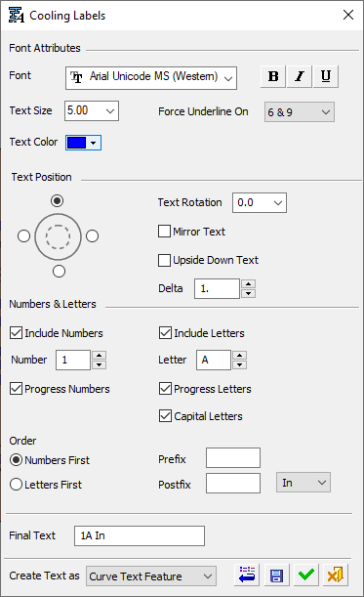Enable the Mirror Text checkbox
This screenshot has width=364, height=597.
[x=164, y=232]
